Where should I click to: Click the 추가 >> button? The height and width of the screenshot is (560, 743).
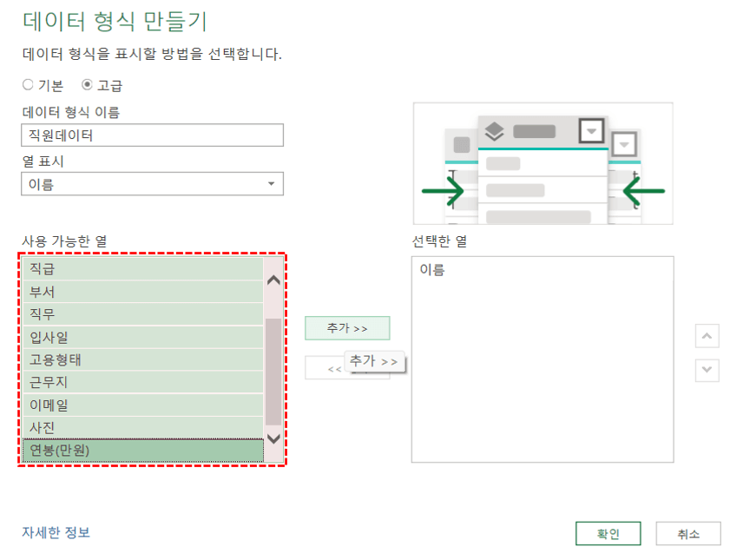tap(346, 327)
